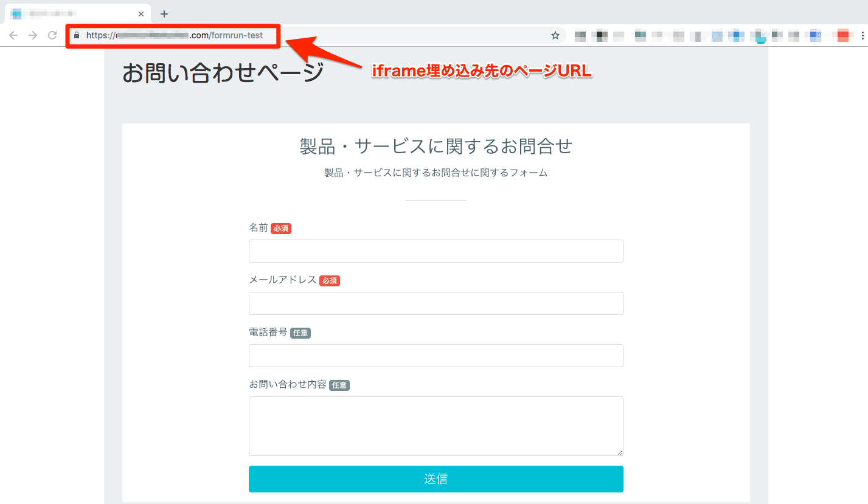This screenshot has width=868, height=504.
Task: Click the メールアドレス email field
Action: coord(436,303)
